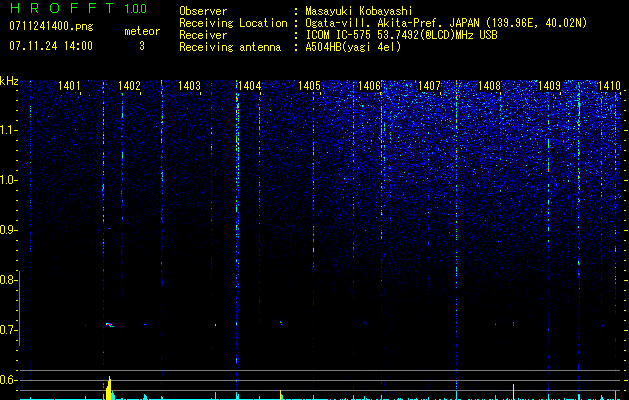Image resolution: width=629 pixels, height=400 pixels.
Task: Click the 1408 time marker
Action: 489,85
